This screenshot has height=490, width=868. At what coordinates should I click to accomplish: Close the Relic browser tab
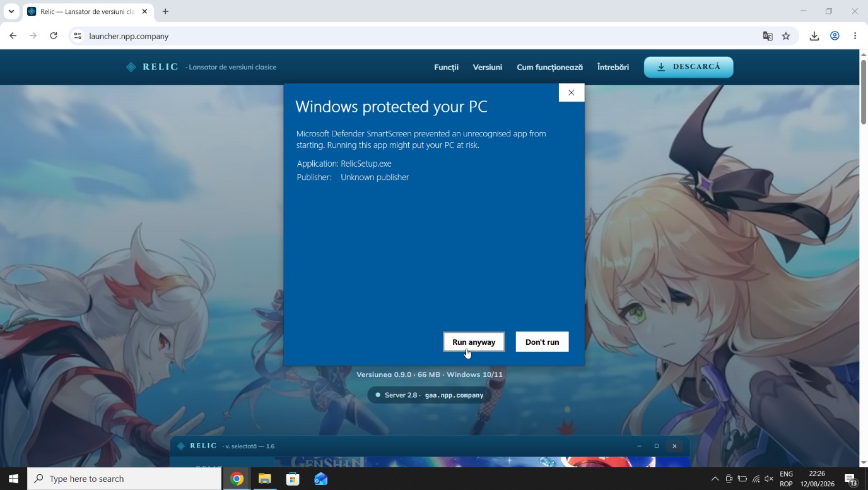(x=144, y=11)
